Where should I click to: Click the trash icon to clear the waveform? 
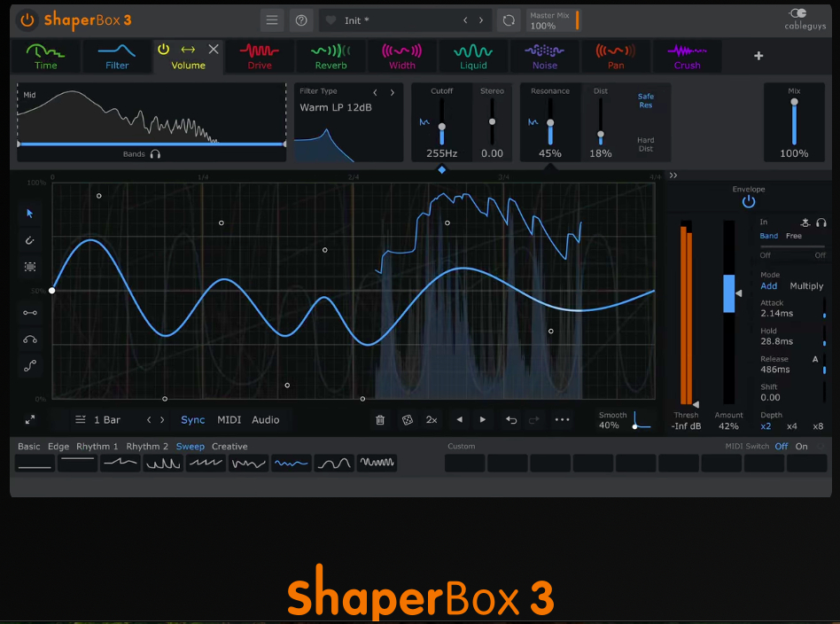point(380,420)
